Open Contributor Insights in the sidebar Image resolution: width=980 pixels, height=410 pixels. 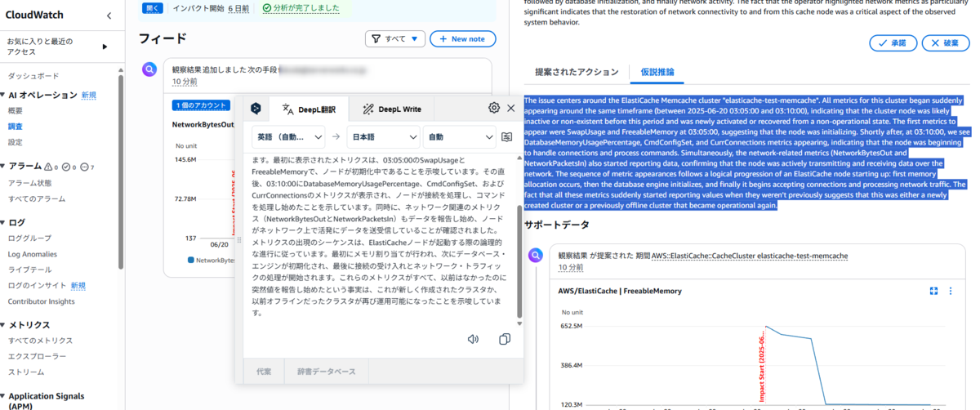[41, 301]
